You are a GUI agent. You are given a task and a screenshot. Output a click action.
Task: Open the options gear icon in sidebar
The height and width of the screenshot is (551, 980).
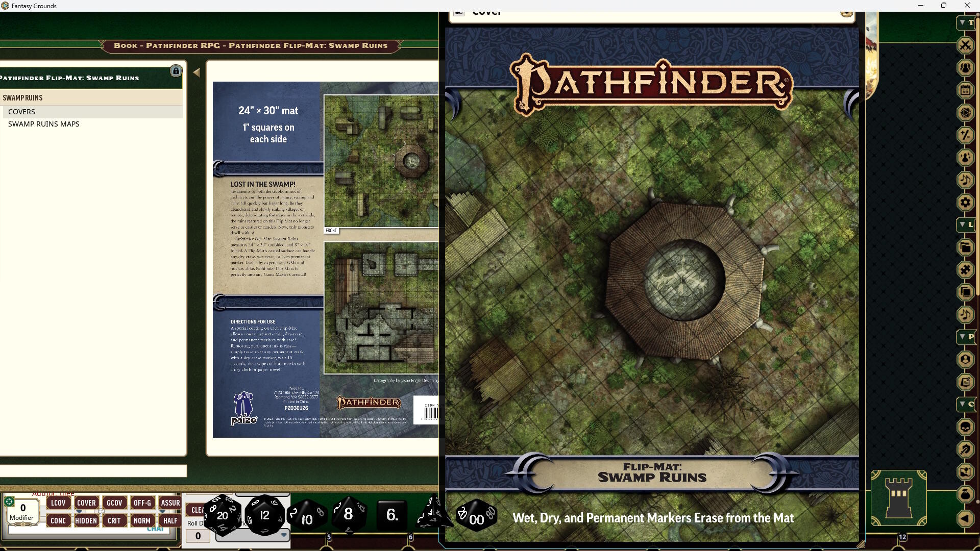(965, 203)
